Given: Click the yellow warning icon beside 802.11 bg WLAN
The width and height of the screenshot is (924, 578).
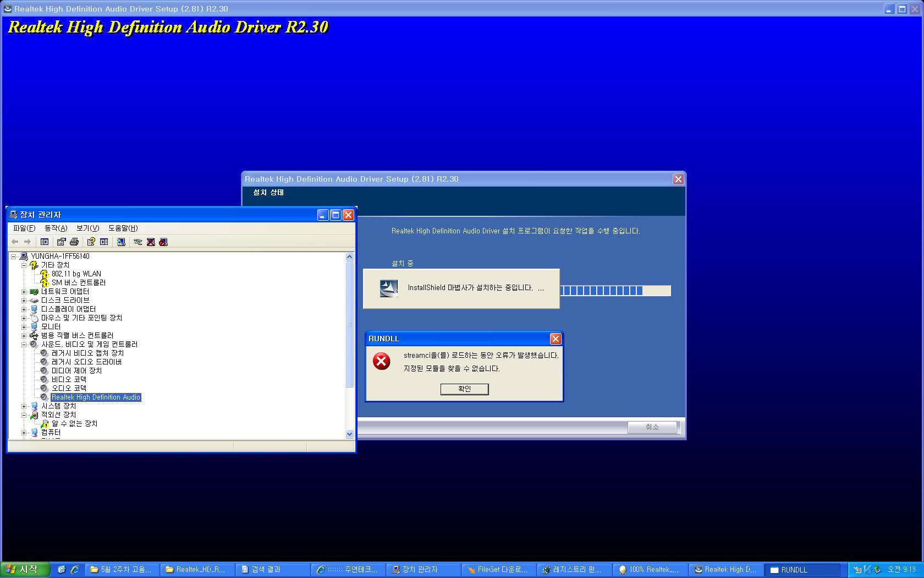Looking at the screenshot, I should point(45,274).
